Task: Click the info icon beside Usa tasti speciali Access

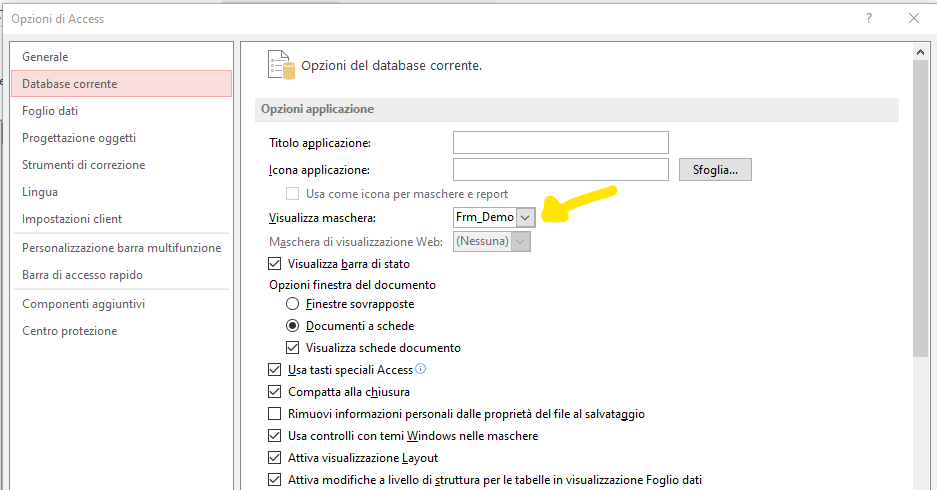Action: pos(421,369)
